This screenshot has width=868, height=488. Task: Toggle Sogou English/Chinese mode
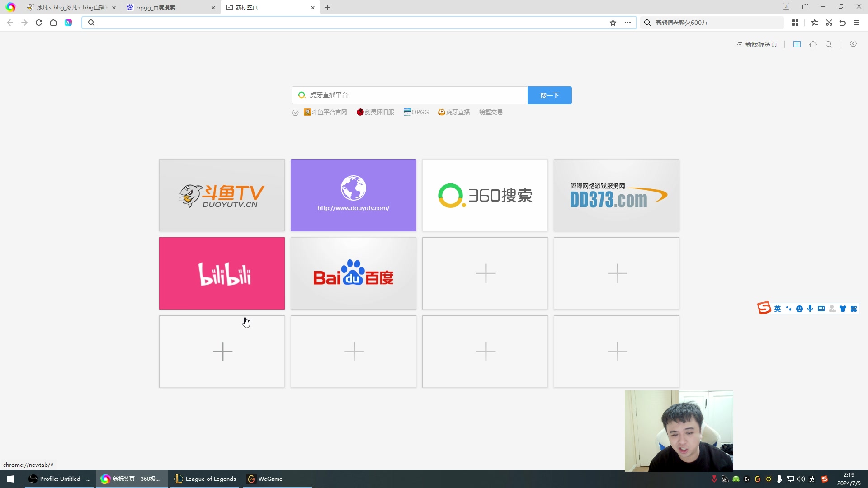778,309
